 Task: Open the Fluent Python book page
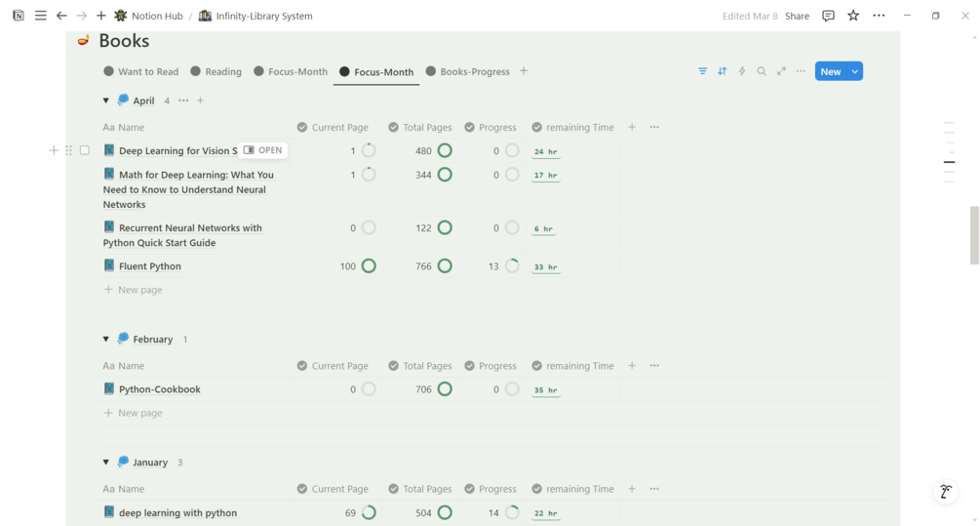[150, 265]
